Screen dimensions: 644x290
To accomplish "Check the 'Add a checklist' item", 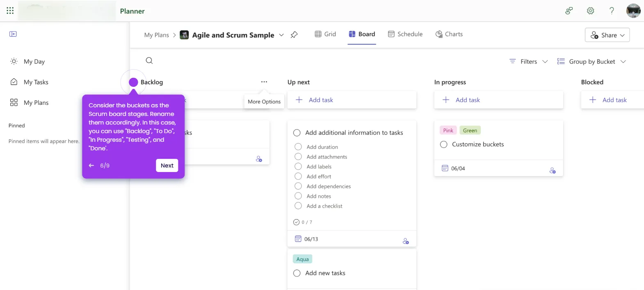I will pyautogui.click(x=298, y=206).
